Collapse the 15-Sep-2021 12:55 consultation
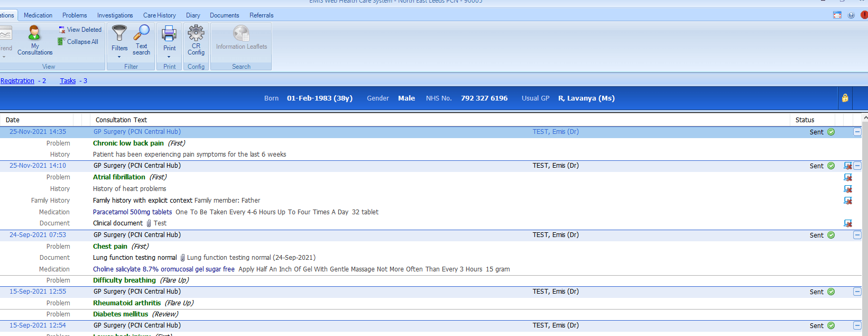The height and width of the screenshot is (336, 868). pyautogui.click(x=857, y=292)
